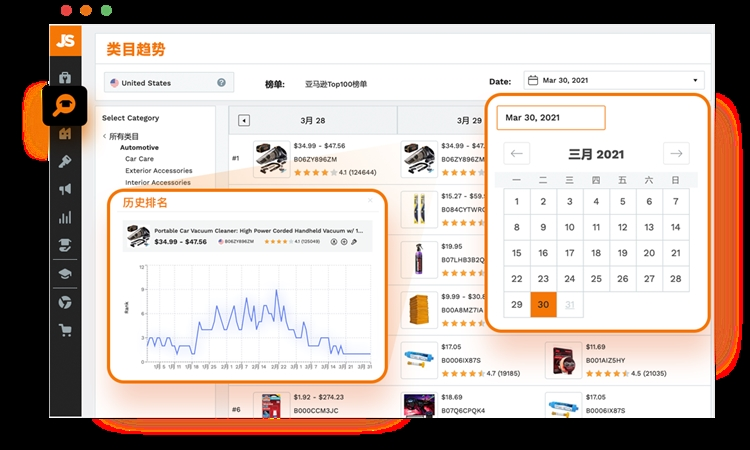
Task: Expand the Date dropdown showing Mar 30, 2021
Action: click(x=613, y=81)
